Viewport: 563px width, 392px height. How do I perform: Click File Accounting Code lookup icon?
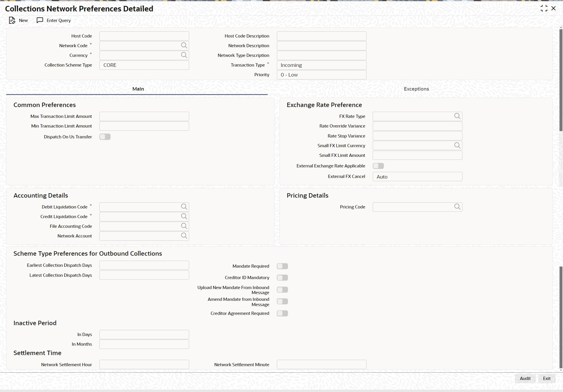pos(184,226)
